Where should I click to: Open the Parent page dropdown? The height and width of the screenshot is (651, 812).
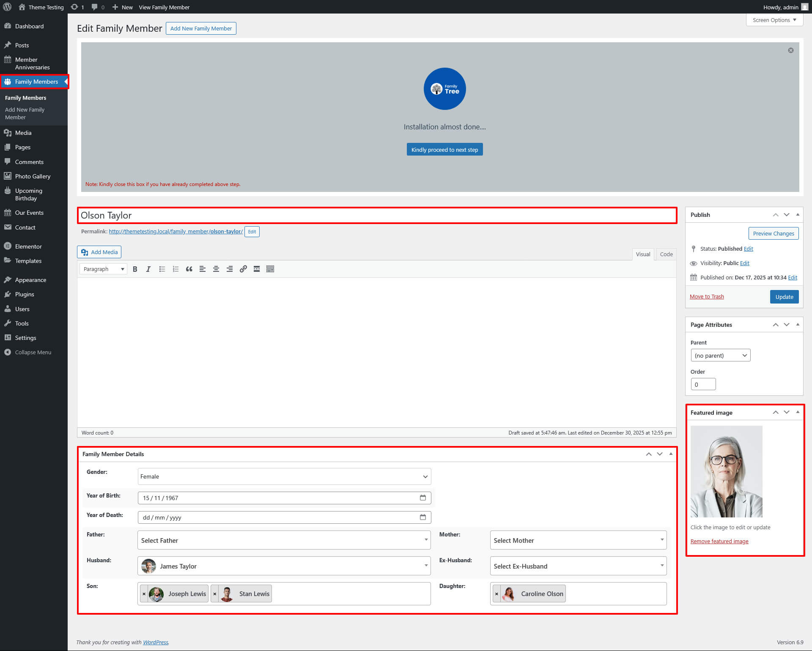(x=720, y=356)
